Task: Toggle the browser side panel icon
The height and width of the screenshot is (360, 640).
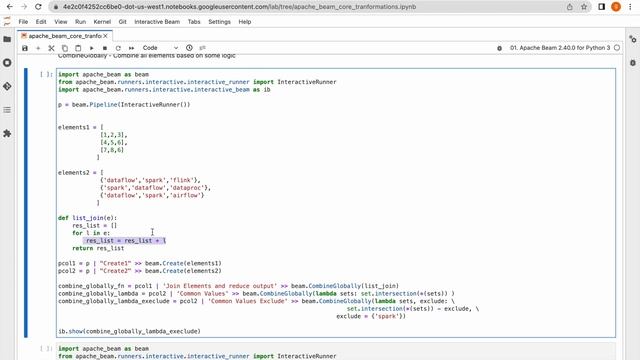Action: tap(602, 7)
